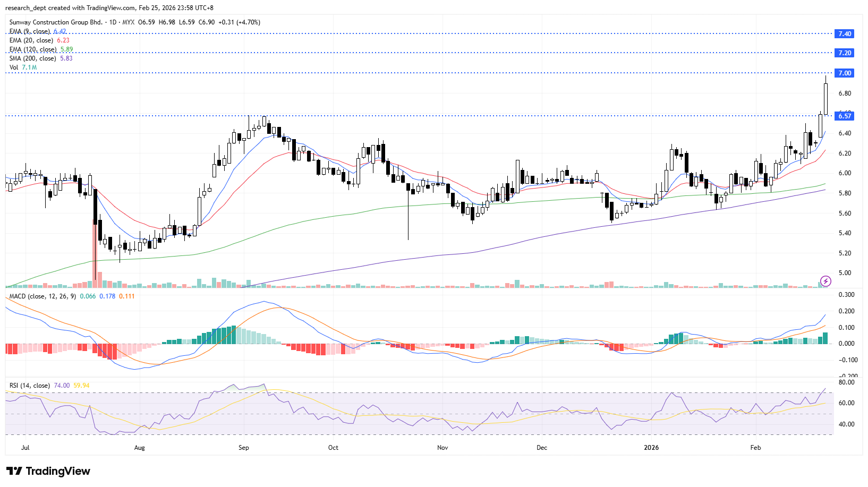Image resolution: width=868 pixels, height=487 pixels.
Task: Select the 6.57 blue price label
Action: click(x=844, y=116)
